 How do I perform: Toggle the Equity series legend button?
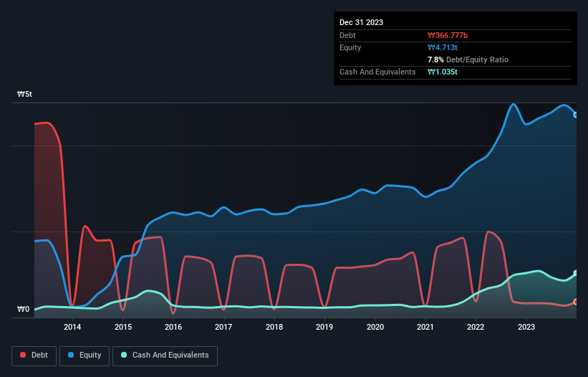click(85, 355)
